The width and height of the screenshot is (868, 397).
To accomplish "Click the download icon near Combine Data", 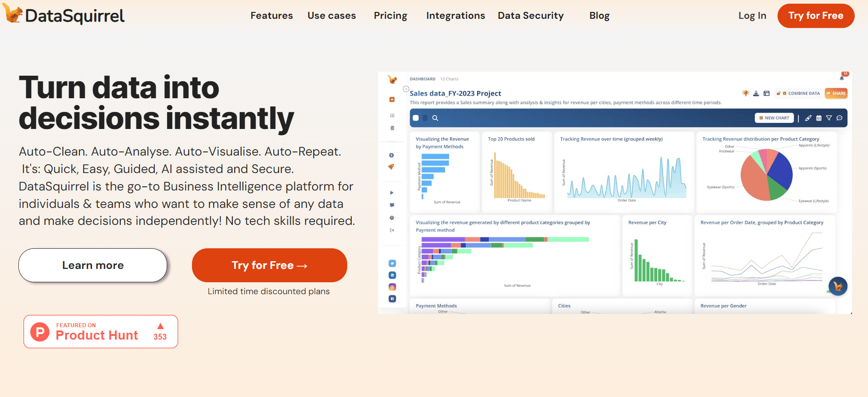I will (x=756, y=93).
